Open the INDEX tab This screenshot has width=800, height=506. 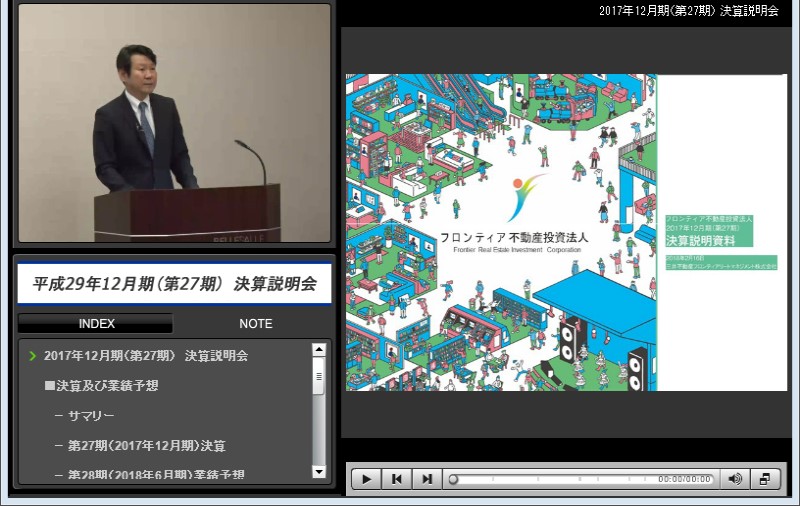pos(96,323)
